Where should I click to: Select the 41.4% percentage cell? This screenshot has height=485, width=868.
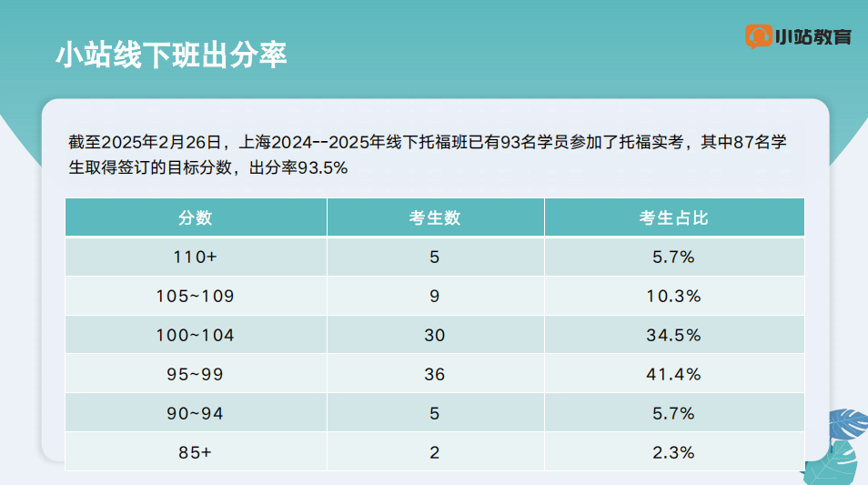point(674,374)
